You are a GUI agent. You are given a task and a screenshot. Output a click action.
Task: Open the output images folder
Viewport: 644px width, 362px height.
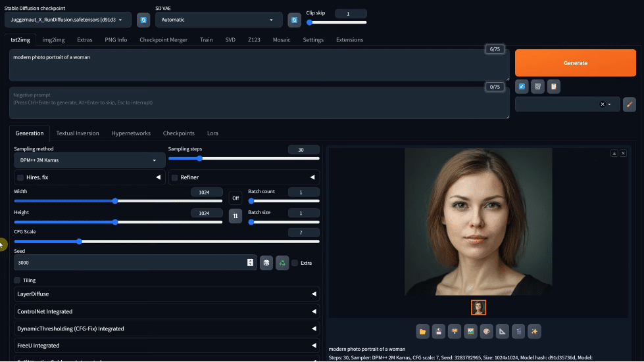[x=422, y=331]
